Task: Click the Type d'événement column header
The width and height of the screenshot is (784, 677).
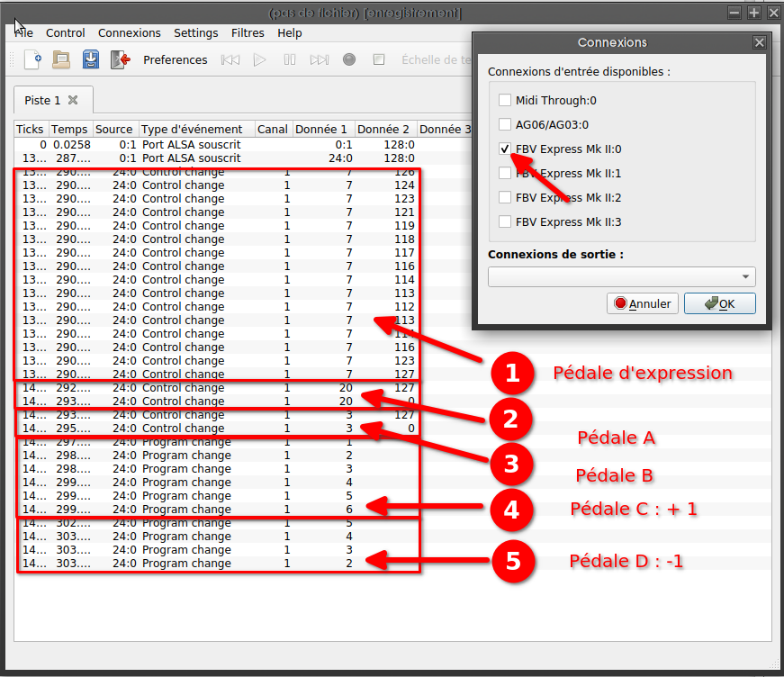Action: tap(197, 129)
